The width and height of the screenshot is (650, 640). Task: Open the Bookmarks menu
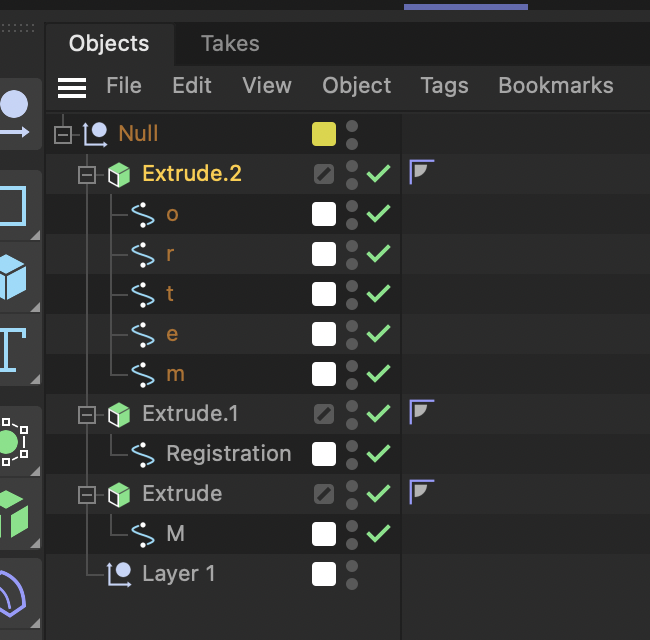pos(555,86)
